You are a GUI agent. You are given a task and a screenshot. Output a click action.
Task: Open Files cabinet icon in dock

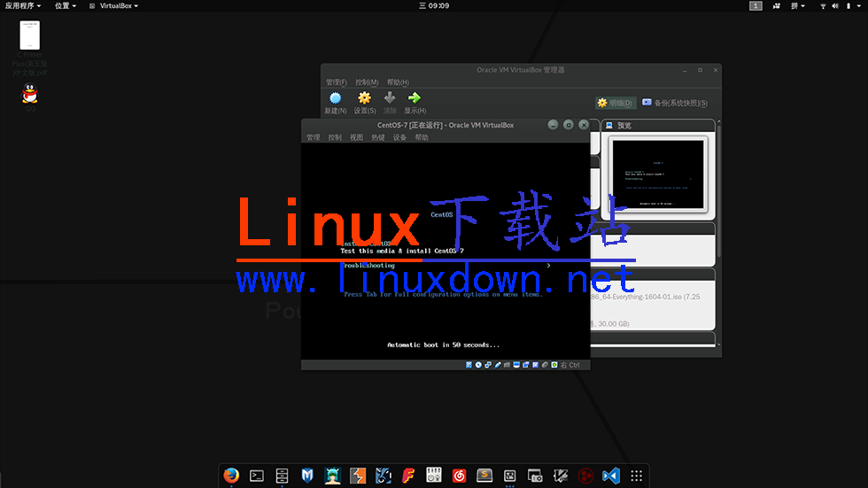(x=282, y=476)
